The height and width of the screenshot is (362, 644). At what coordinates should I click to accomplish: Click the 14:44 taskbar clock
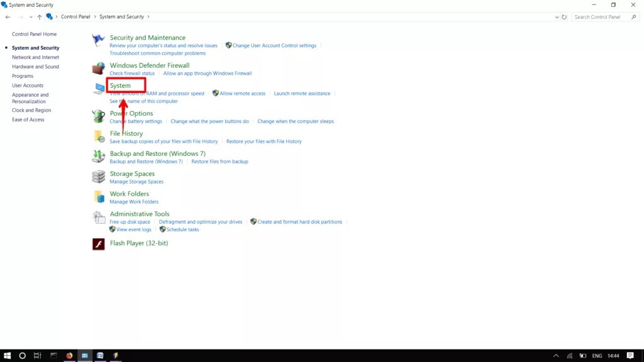(613, 356)
